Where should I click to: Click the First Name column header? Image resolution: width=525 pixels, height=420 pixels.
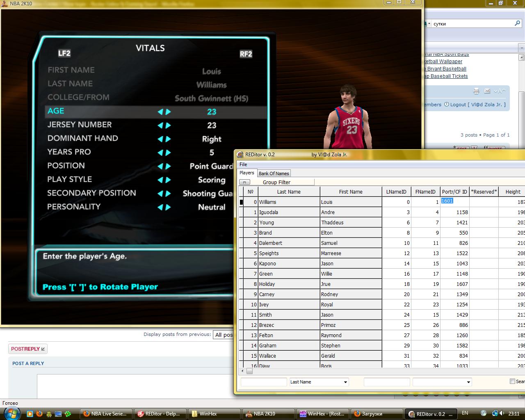click(x=351, y=192)
